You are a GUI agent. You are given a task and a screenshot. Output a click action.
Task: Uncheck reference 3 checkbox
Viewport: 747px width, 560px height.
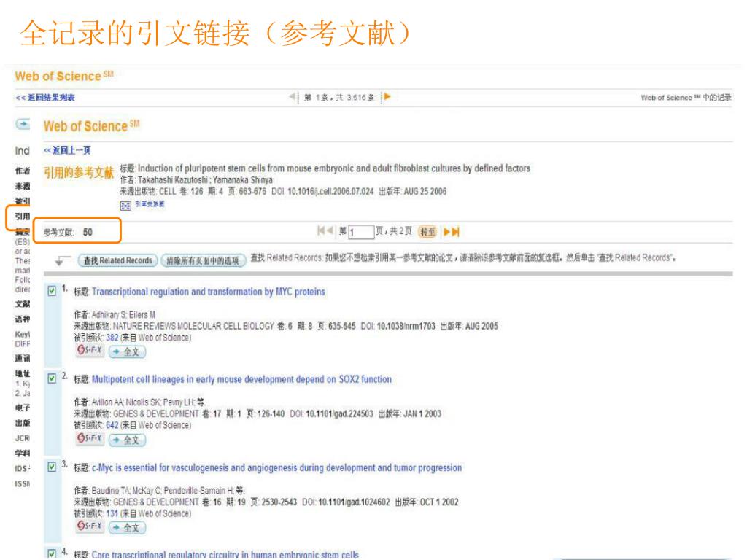pyautogui.click(x=52, y=467)
